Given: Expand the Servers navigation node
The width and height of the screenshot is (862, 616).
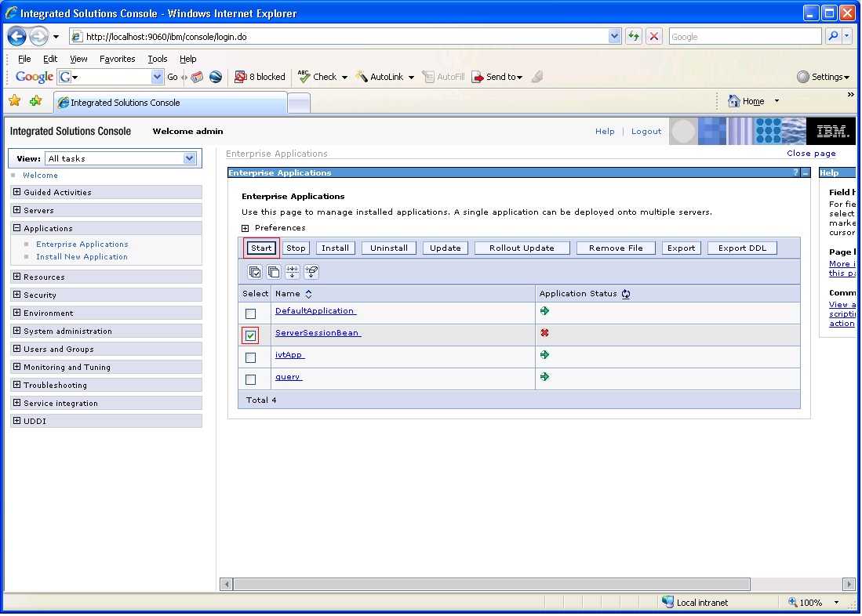Looking at the screenshot, I should [x=17, y=210].
